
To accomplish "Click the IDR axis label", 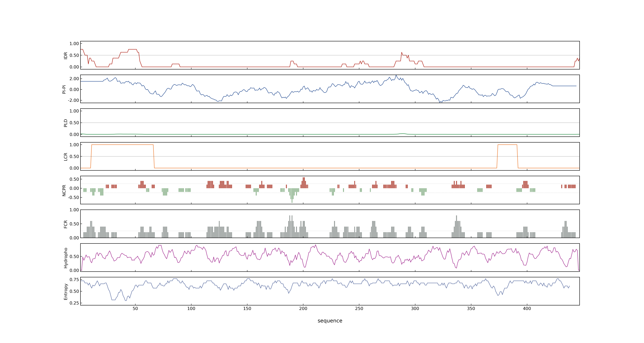I will point(66,55).
